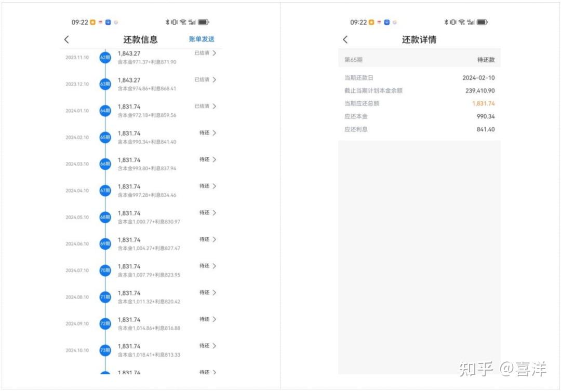Open the 账单发送 link
The image size is (561, 392).
coord(202,39)
